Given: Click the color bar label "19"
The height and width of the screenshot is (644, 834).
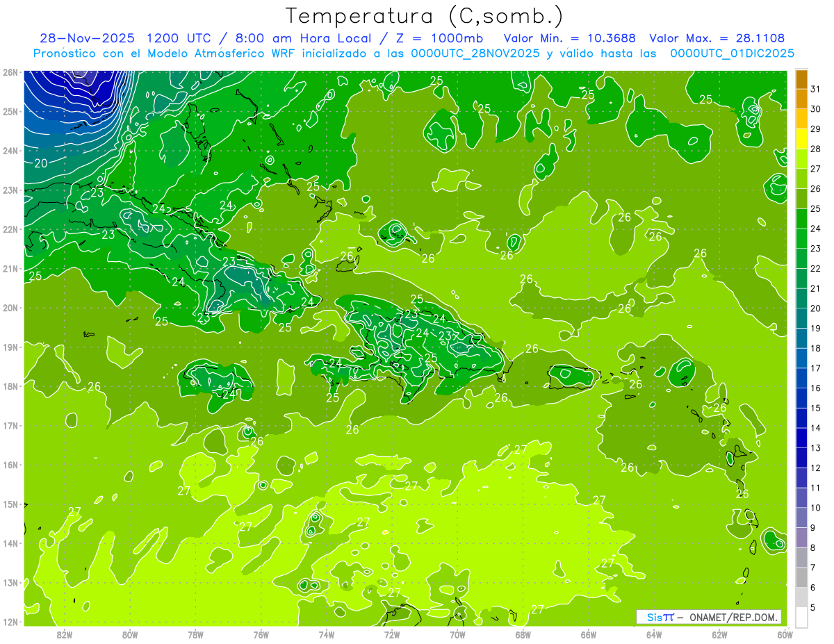Looking at the screenshot, I should (x=815, y=328).
